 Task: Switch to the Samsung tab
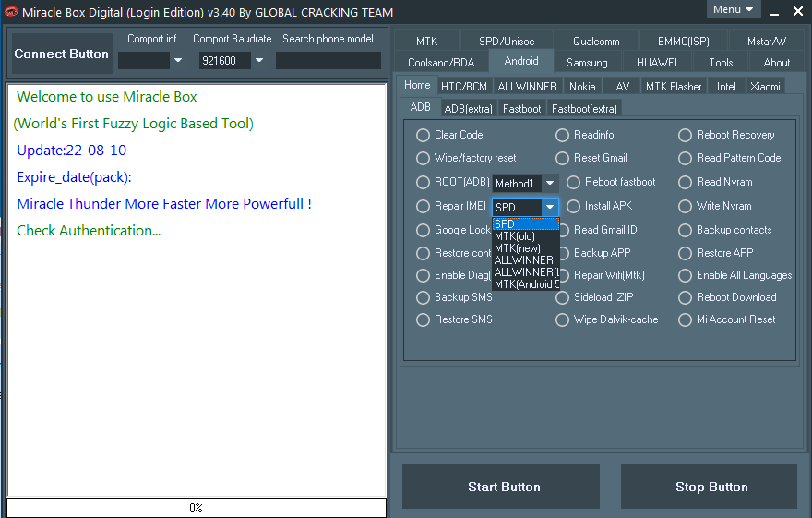point(587,62)
